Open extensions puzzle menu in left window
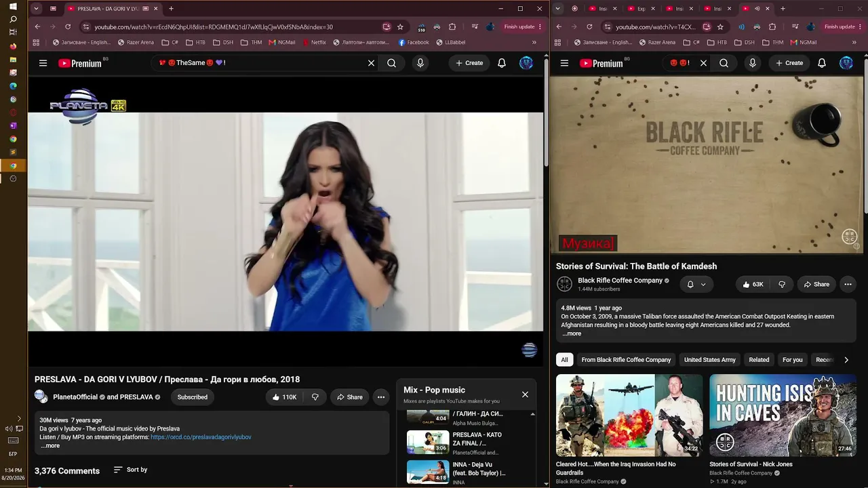The image size is (868, 488). click(x=452, y=27)
